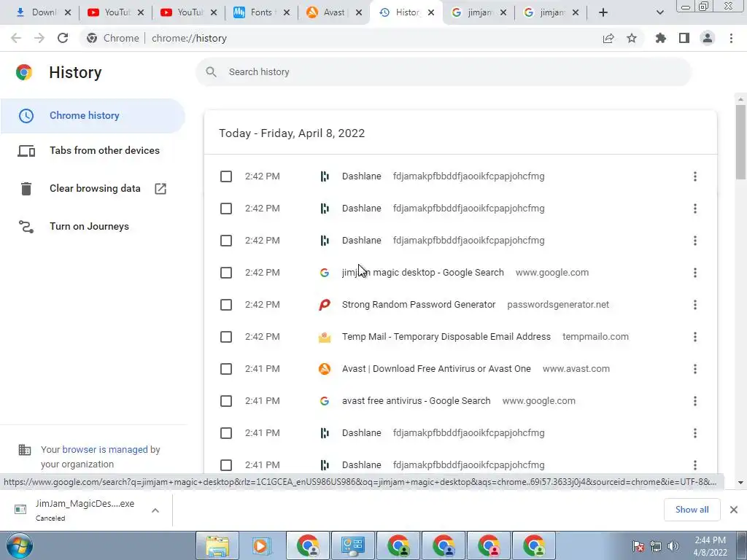Click the browser forward arrow

pos(39,38)
